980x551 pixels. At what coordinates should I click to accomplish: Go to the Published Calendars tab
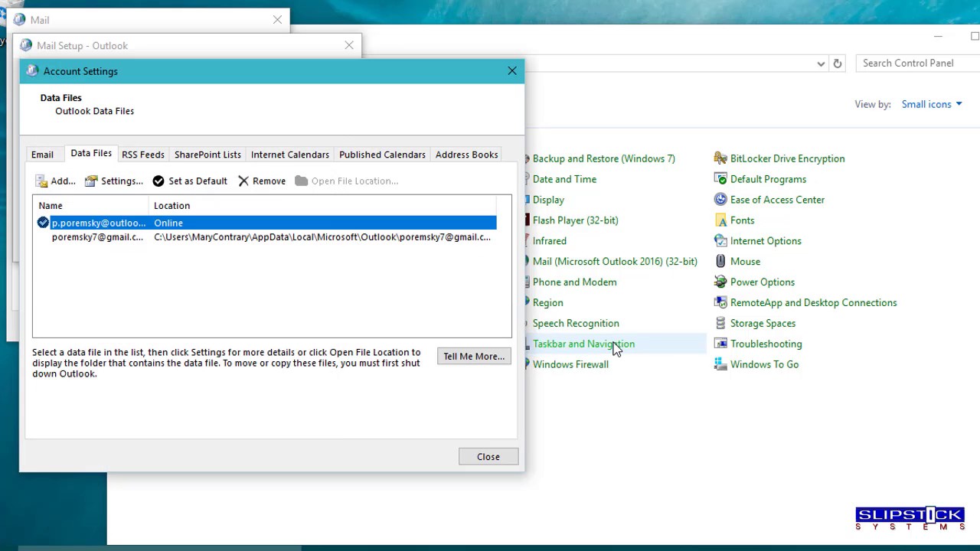click(382, 155)
